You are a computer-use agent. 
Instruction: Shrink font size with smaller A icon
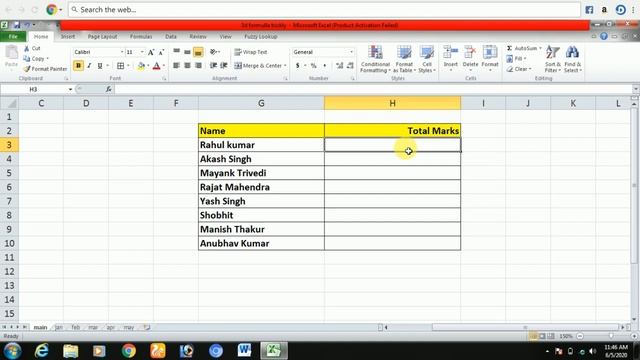162,52
